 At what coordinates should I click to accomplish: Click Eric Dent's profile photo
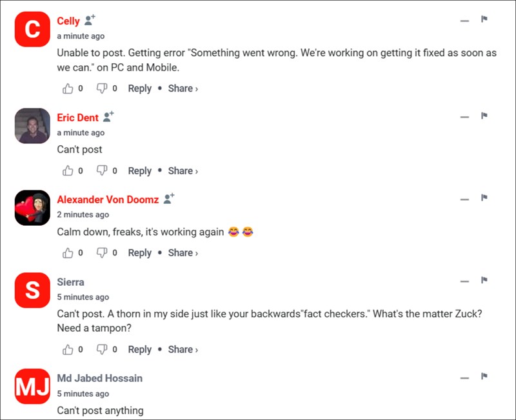[x=32, y=126]
